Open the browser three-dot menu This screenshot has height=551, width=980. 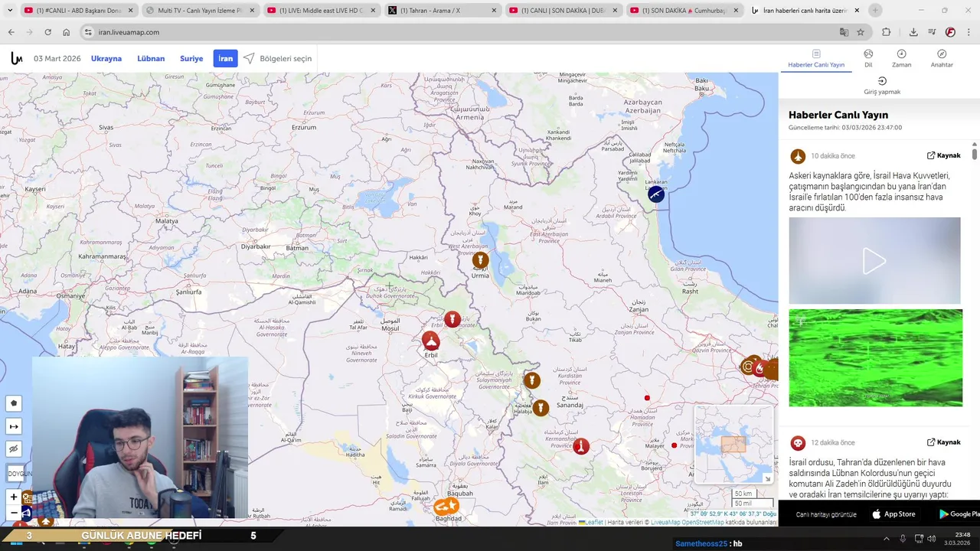969,32
